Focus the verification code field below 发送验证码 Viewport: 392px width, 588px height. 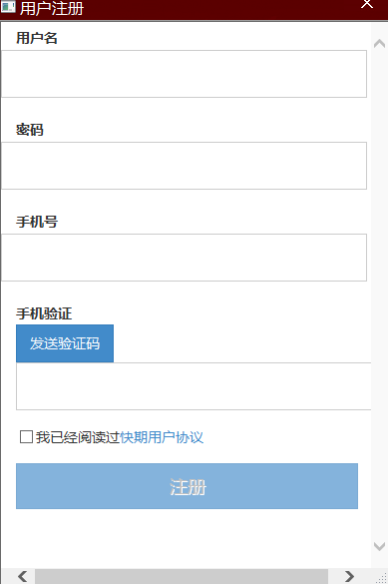coord(194,386)
